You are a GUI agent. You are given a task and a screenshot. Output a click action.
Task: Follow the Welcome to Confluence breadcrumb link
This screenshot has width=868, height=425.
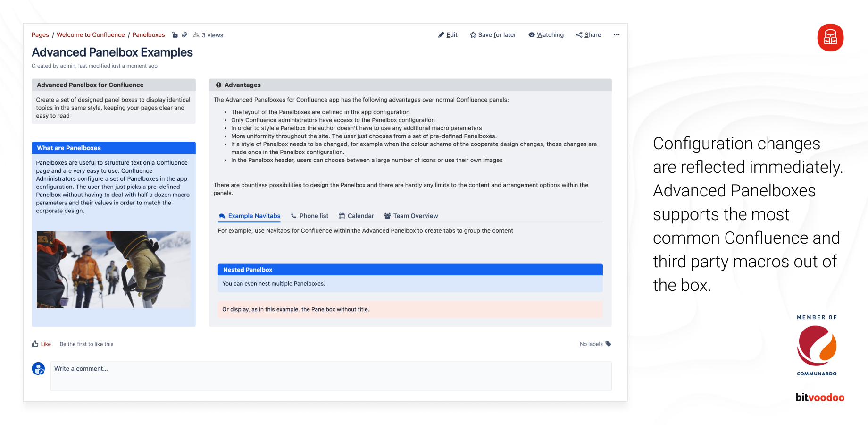tap(91, 34)
